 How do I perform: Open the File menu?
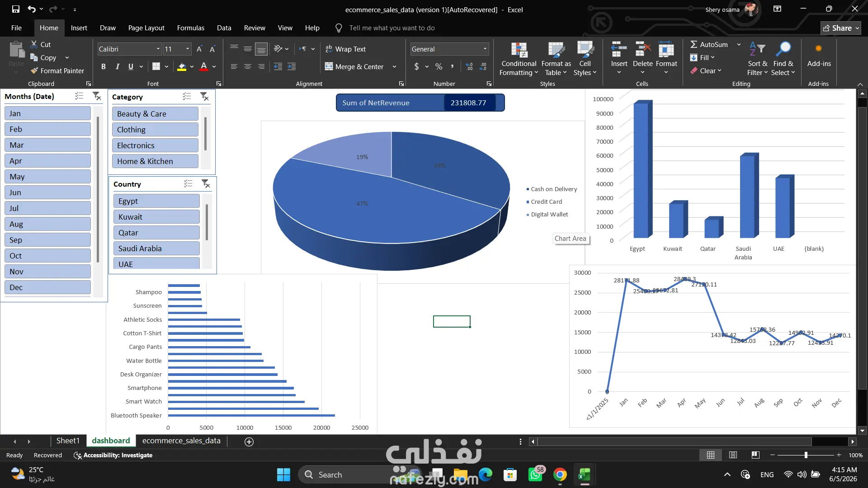point(16,28)
